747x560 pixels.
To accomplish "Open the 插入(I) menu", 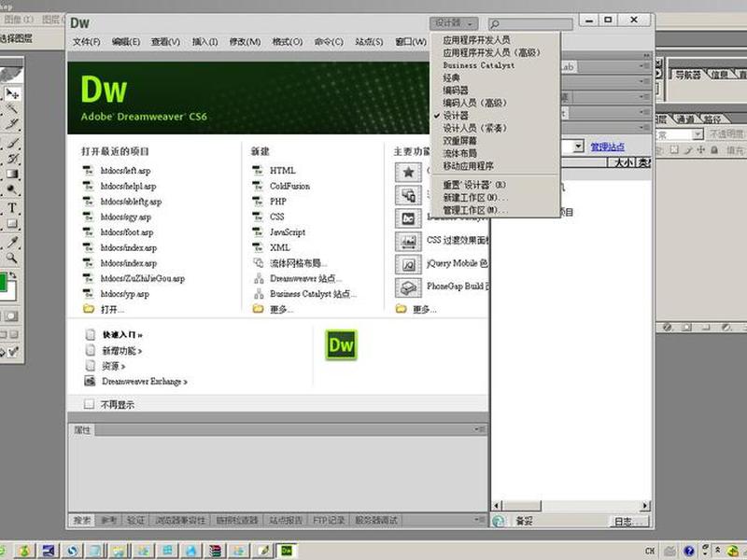I will pyautogui.click(x=204, y=42).
